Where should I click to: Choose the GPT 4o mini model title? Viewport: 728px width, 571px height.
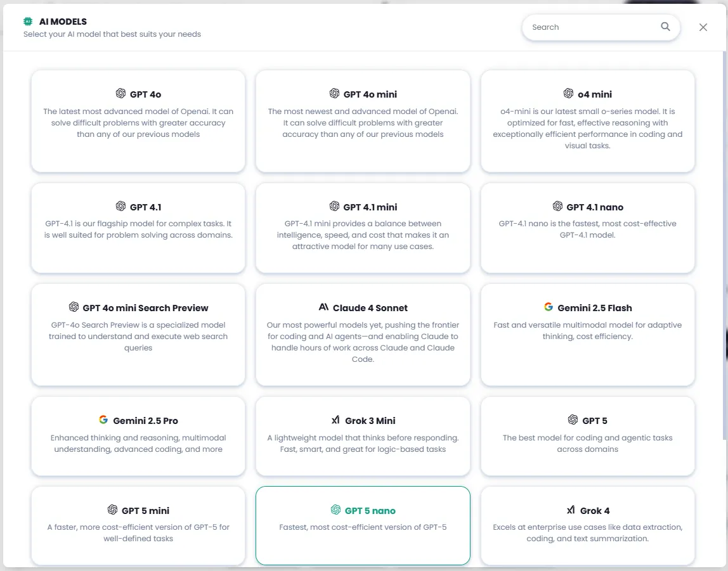[x=370, y=94]
